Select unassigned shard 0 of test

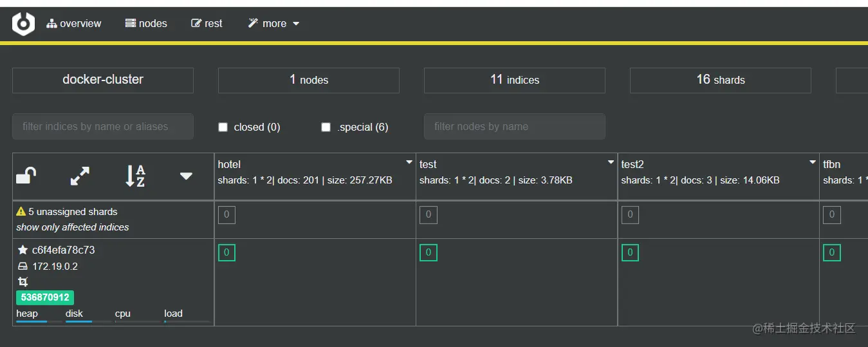pos(429,215)
